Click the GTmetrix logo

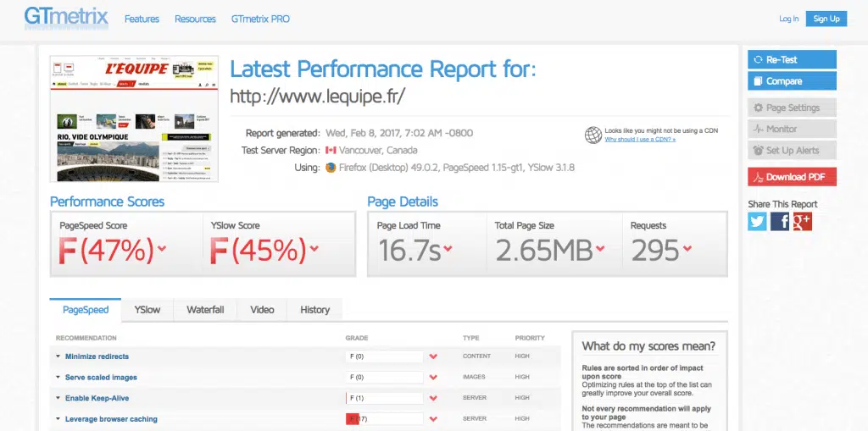(66, 17)
